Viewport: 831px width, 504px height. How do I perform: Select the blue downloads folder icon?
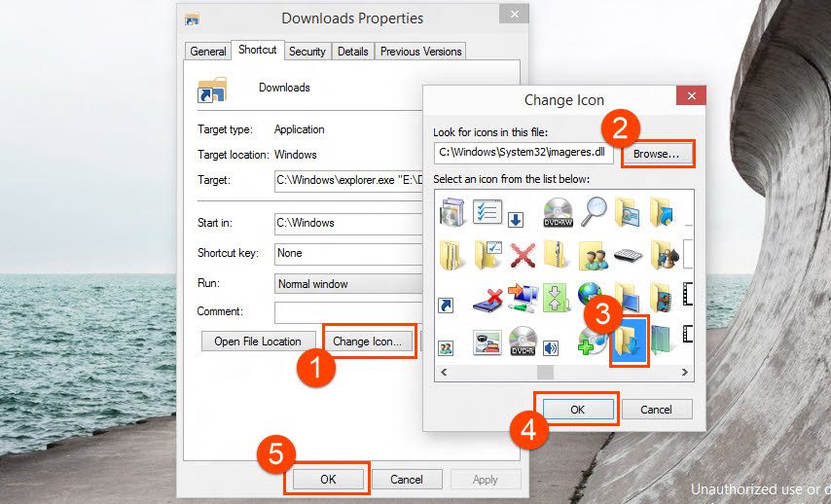(629, 342)
